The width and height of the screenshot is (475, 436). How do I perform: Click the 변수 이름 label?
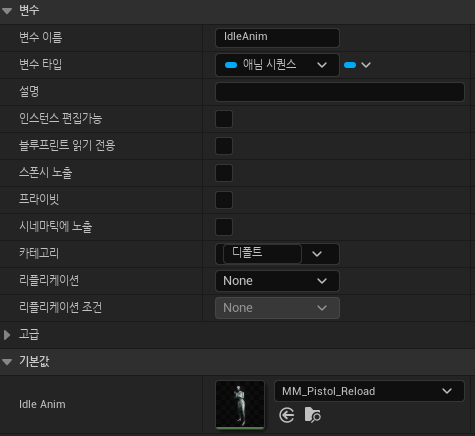pyautogui.click(x=41, y=37)
